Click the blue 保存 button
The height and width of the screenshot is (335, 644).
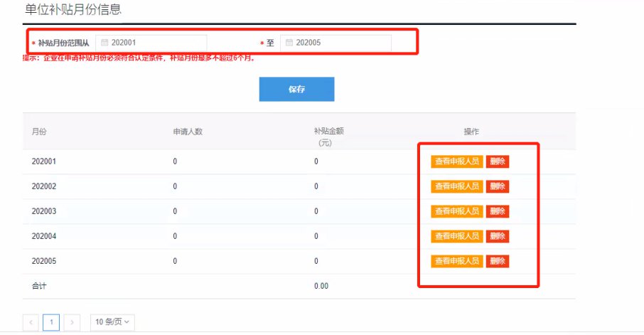coord(296,89)
